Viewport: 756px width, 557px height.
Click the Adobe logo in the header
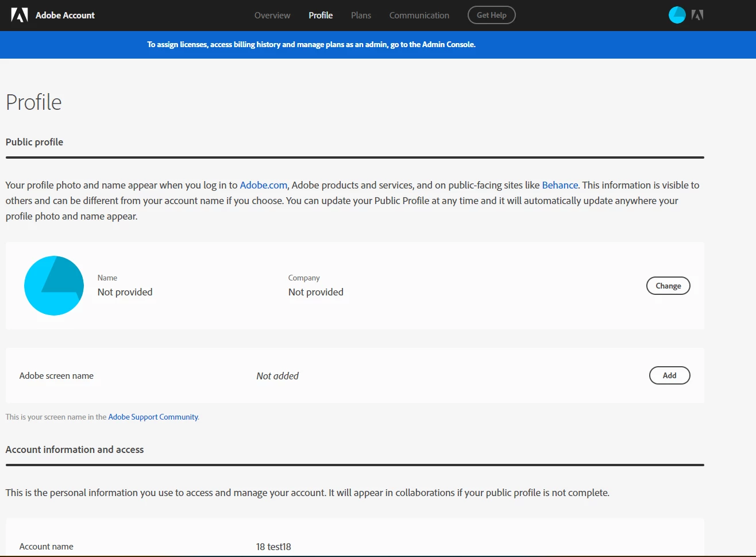[x=20, y=15]
